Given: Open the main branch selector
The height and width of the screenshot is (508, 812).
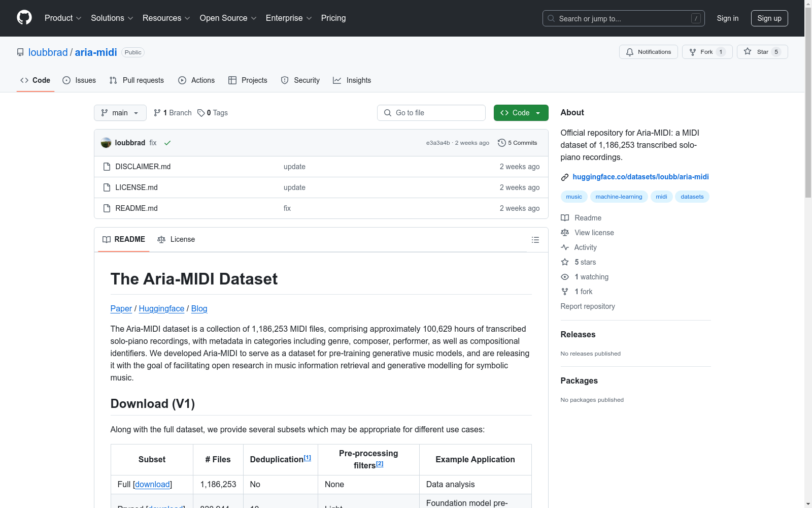Looking at the screenshot, I should (120, 113).
